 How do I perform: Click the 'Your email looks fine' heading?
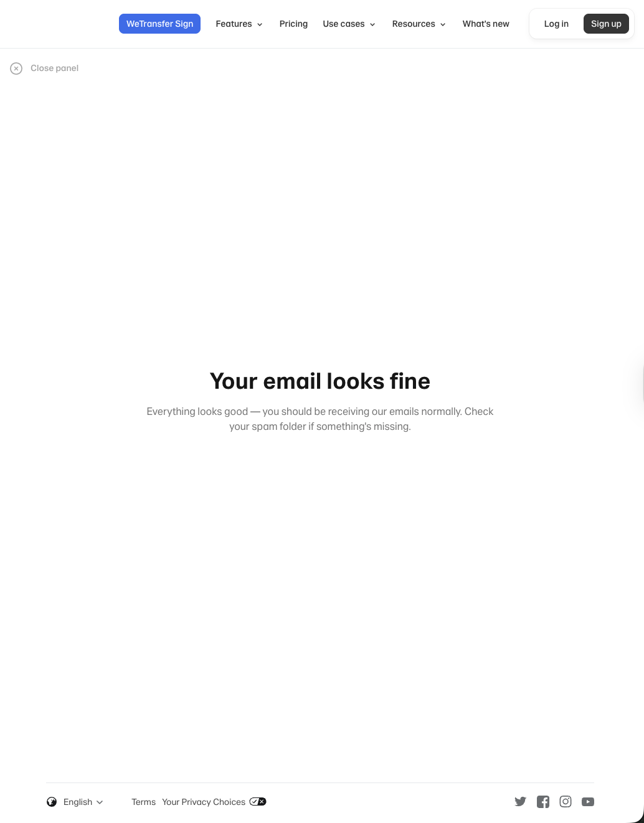[320, 381]
